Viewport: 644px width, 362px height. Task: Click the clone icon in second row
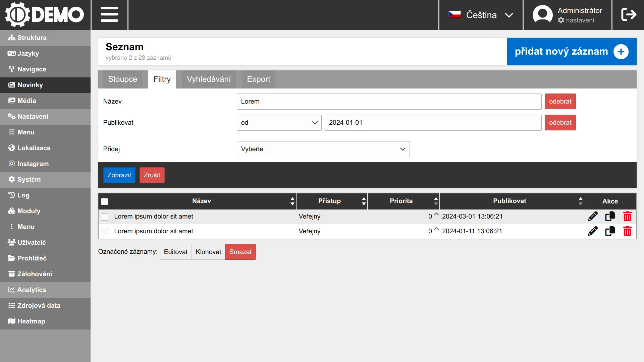[x=610, y=231]
